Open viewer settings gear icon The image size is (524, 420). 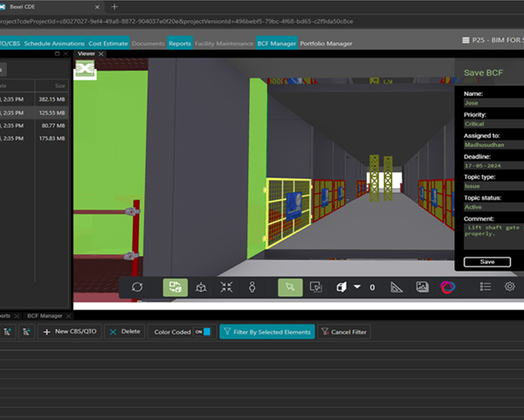pyautogui.click(x=510, y=286)
